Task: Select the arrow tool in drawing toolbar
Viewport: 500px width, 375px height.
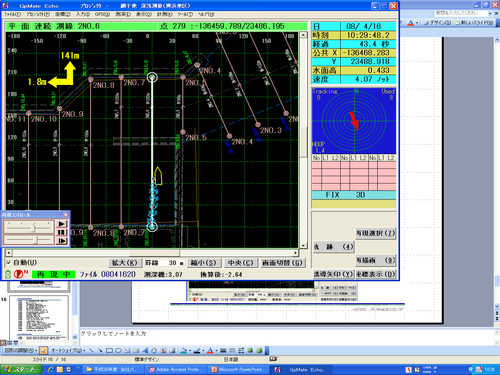Action: (x=100, y=350)
